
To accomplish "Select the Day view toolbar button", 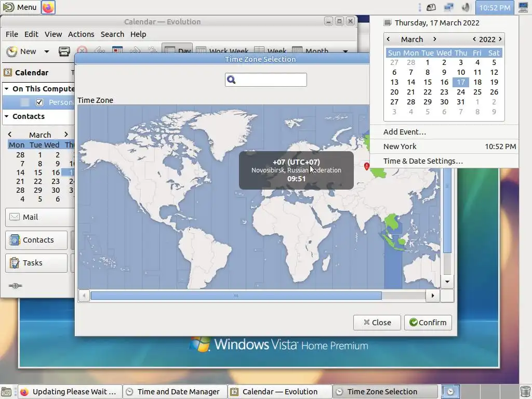I will tap(177, 49).
